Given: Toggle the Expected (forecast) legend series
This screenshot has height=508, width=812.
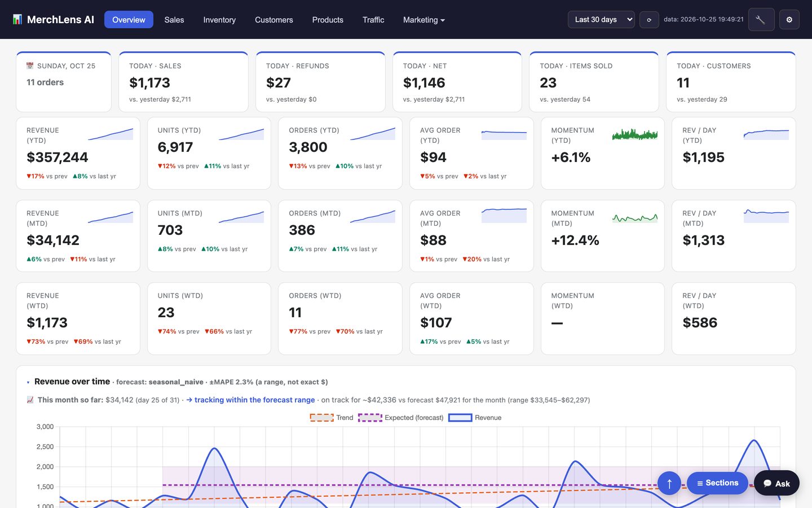Looking at the screenshot, I should [x=401, y=418].
